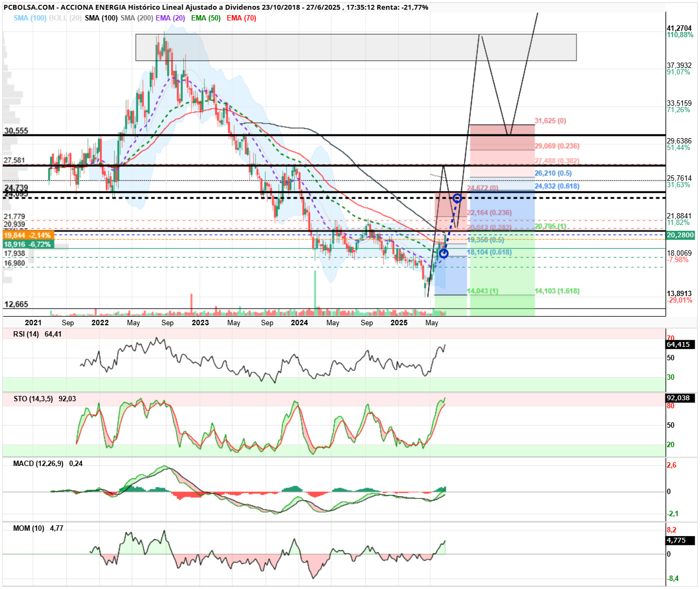Click the current price tag 20,2800
Image resolution: width=700 pixels, height=589 pixels.
pos(681,235)
